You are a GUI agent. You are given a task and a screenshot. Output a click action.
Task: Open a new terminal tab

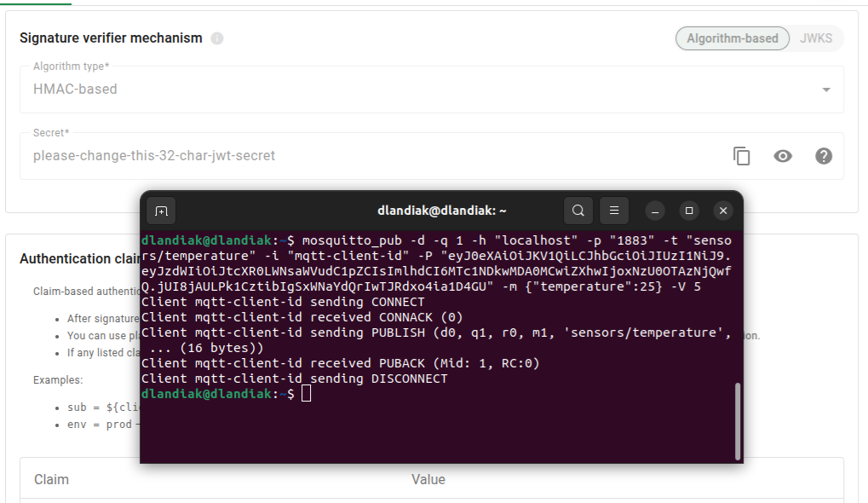coord(161,211)
